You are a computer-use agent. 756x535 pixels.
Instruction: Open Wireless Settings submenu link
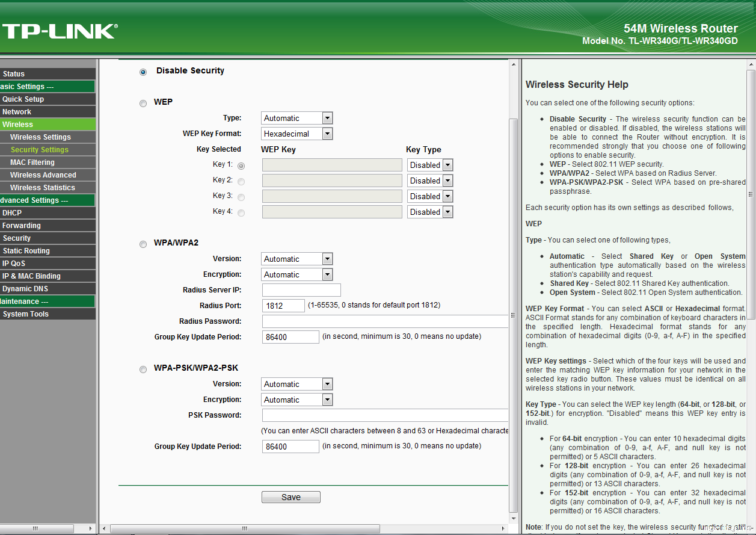click(40, 137)
